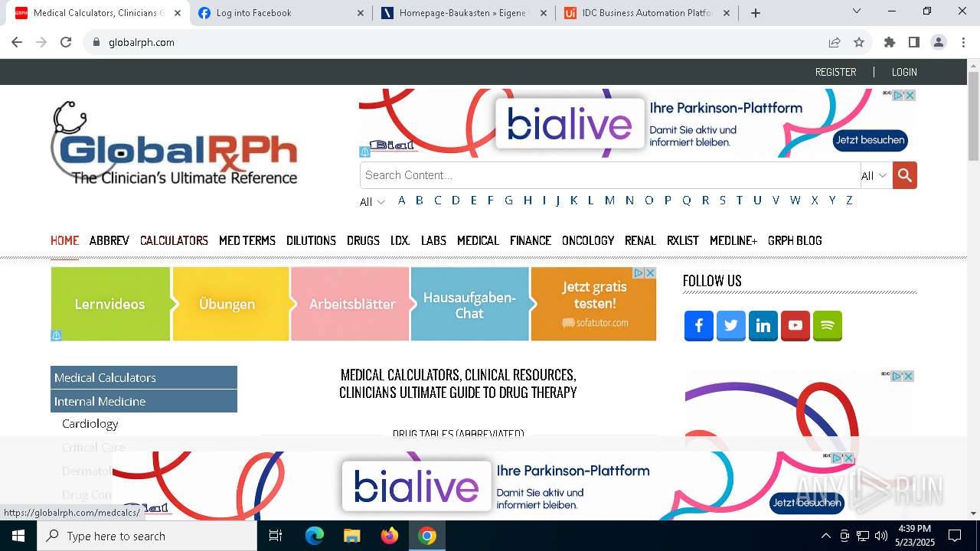Click the page vertical scrollbar thumb
Image resolution: width=980 pixels, height=551 pixels.
click(973, 116)
